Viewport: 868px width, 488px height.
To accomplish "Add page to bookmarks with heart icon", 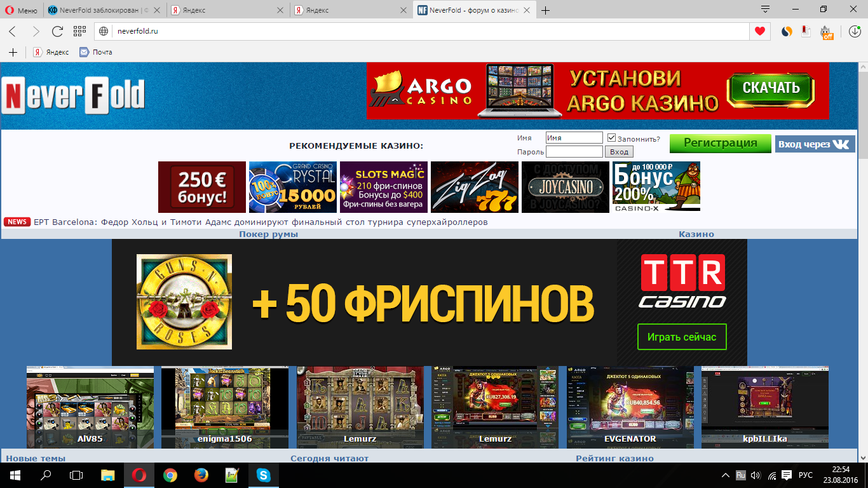I will pos(759,31).
